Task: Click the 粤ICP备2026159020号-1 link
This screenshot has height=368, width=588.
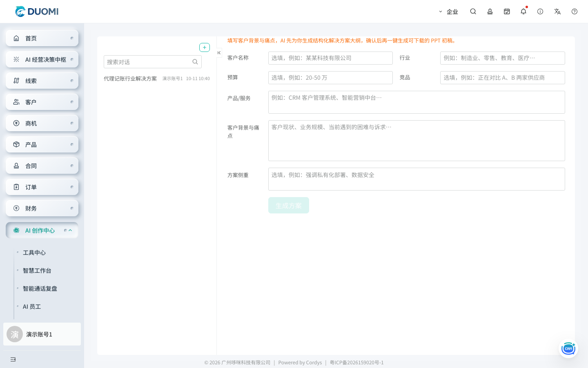Action: (357, 363)
